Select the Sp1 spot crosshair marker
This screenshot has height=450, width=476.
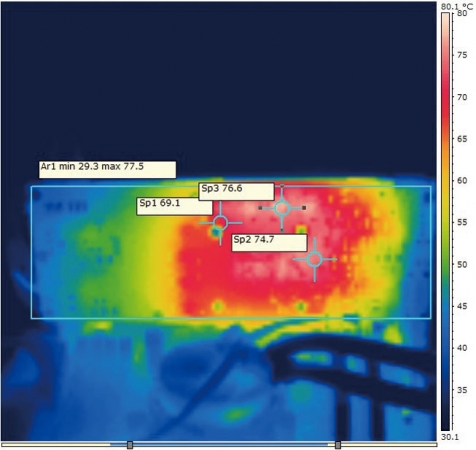[x=220, y=223]
